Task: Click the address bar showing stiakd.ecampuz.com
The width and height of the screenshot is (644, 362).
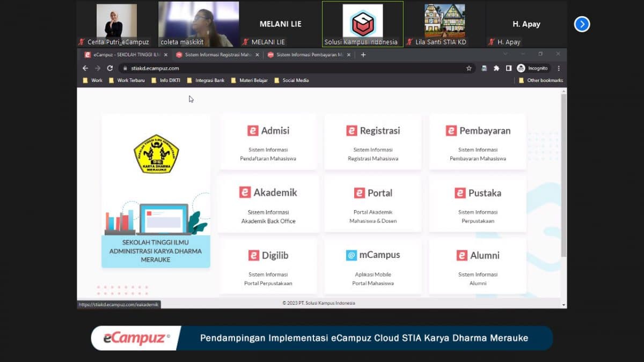Action: 296,68
